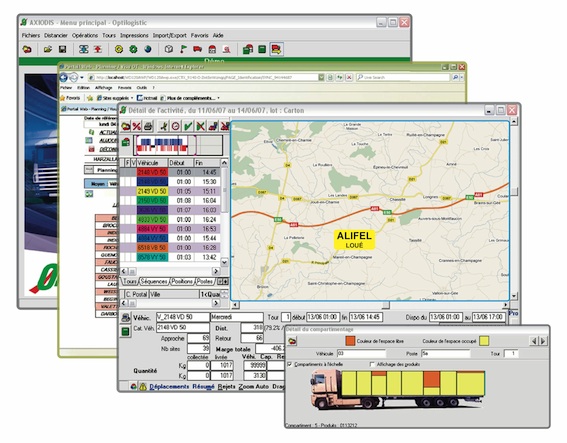Switch to the Séquences tab
Viewport: 567px width, 443px height.
click(x=154, y=281)
